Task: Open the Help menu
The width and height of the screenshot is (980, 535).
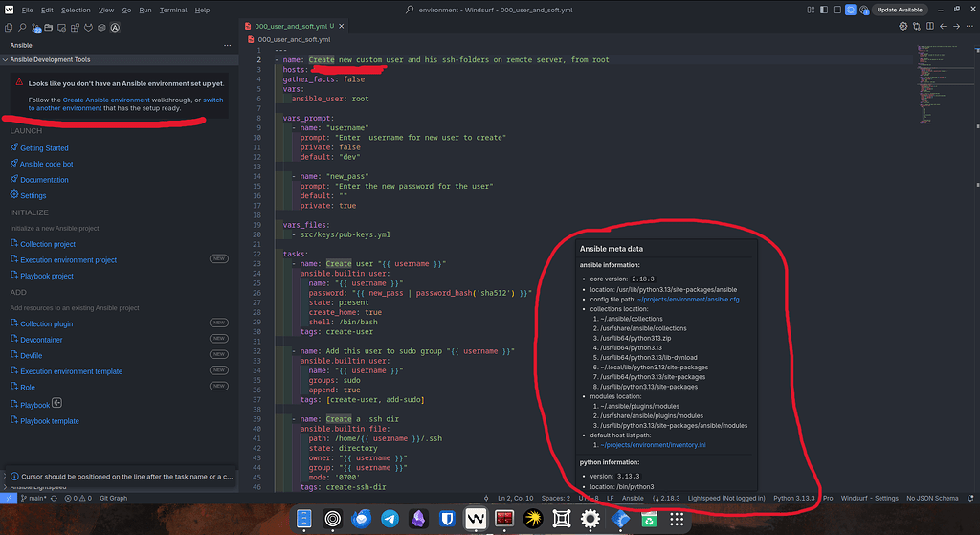Action: point(202,10)
